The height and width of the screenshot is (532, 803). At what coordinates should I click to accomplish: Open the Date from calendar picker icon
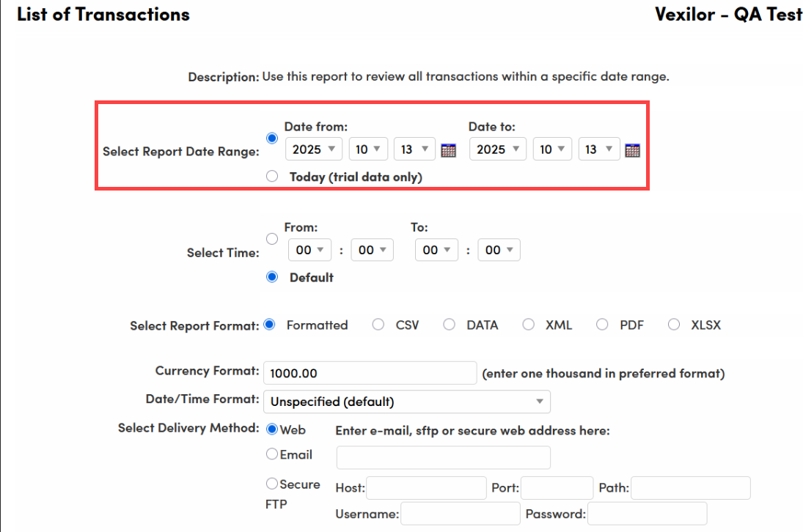pos(448,150)
